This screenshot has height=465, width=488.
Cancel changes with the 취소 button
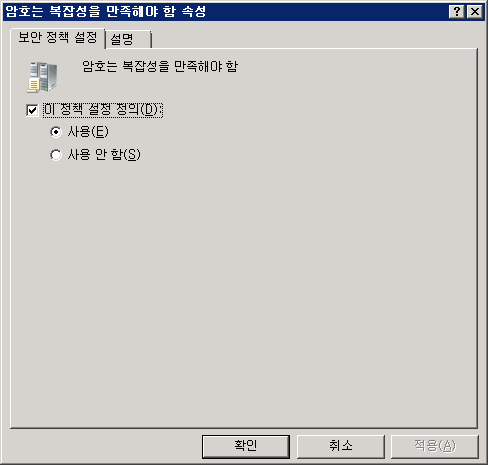coord(340,446)
